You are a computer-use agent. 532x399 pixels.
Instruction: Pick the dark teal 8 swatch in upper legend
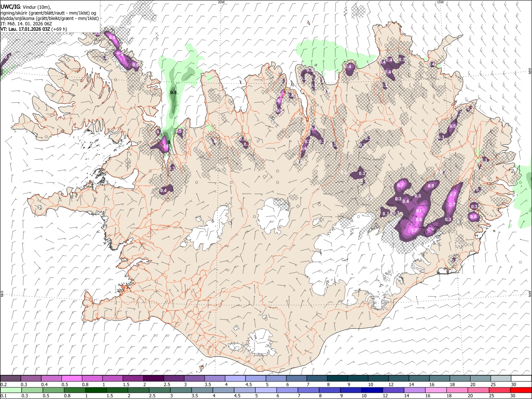point(337,378)
